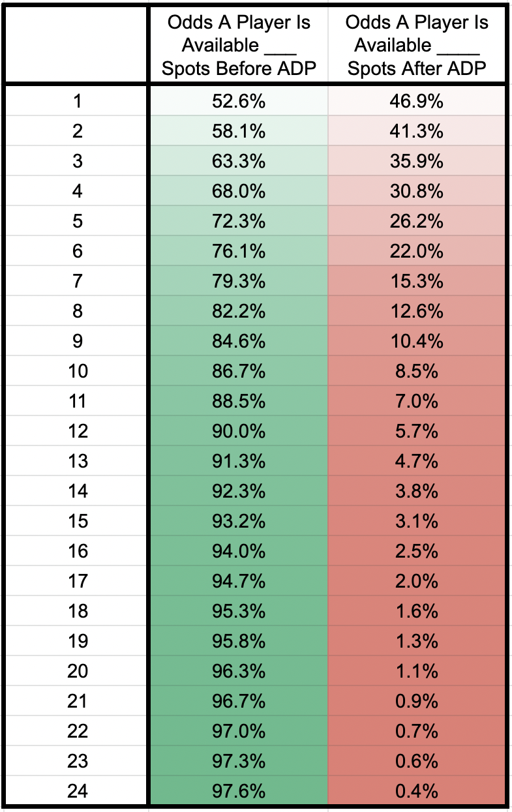Click the 15.3% cell

(416, 281)
